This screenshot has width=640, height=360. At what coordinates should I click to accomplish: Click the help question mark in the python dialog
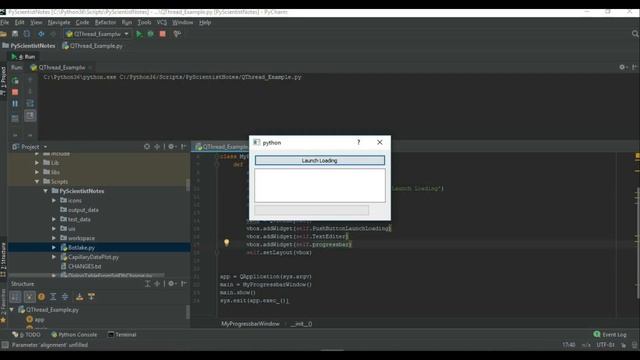tap(358, 142)
